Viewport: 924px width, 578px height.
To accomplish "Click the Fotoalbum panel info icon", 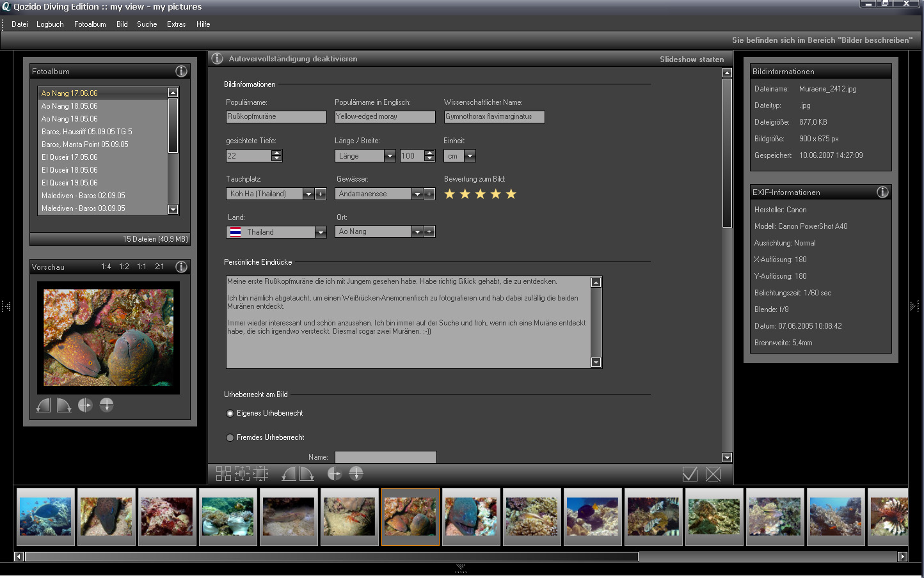I will click(181, 72).
